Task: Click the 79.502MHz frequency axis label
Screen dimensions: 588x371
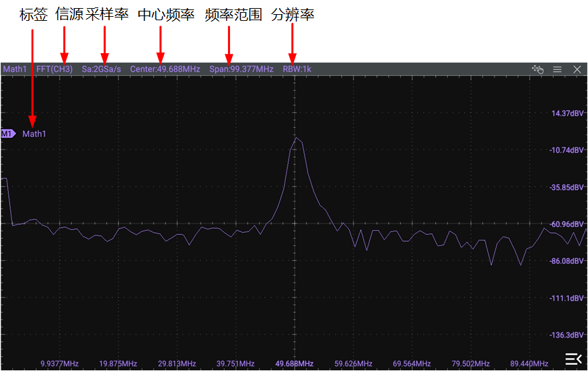Action: click(471, 364)
